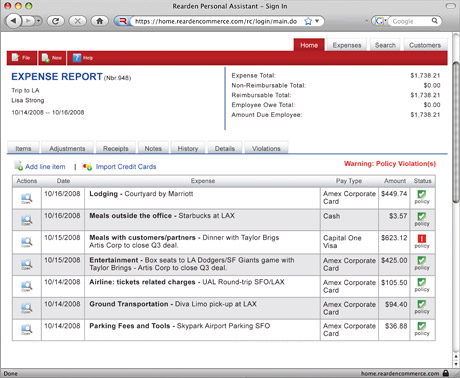Select the Notes sub-tab
Screen dimensions: 460x378
point(153,148)
